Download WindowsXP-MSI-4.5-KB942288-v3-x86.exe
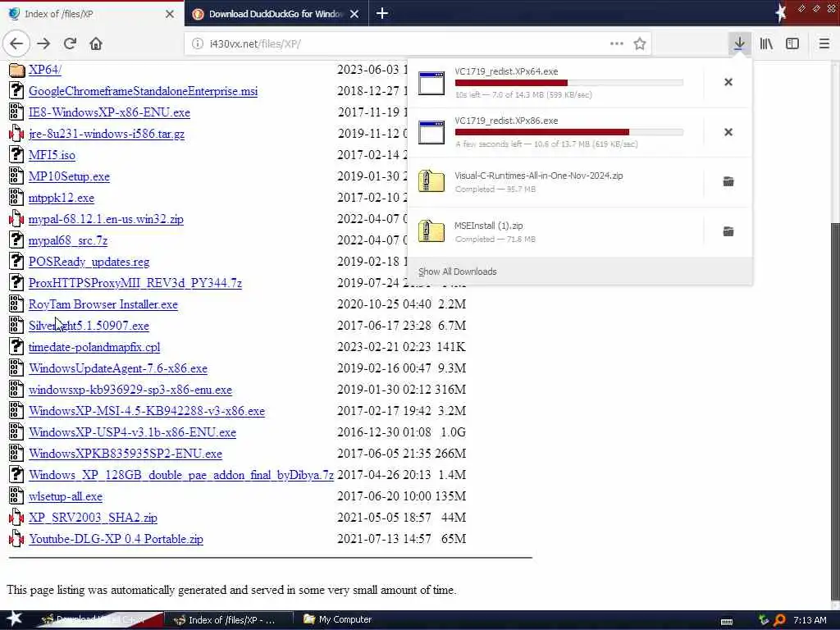Image resolution: width=840 pixels, height=630 pixels. pos(147,411)
